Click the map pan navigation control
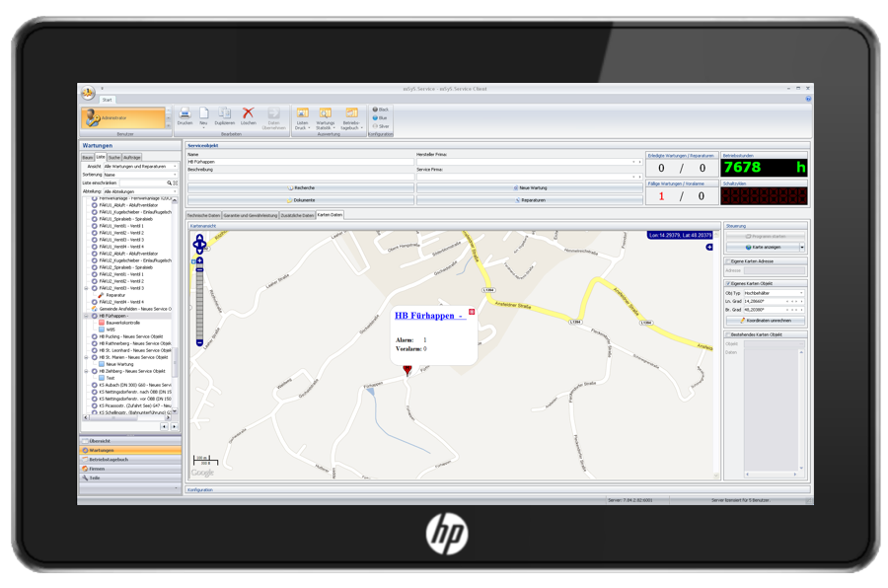Viewport: 888px width, 588px height. [x=199, y=244]
